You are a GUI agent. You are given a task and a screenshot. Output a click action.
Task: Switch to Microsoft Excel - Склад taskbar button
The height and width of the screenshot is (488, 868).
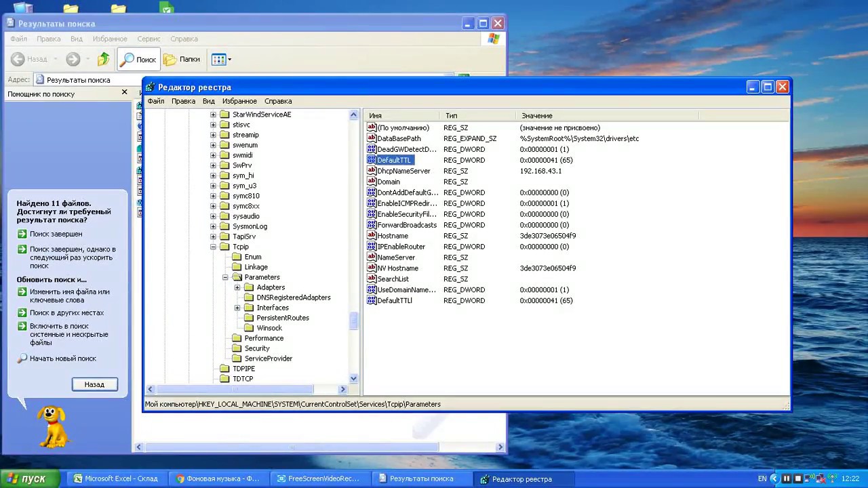click(x=116, y=479)
